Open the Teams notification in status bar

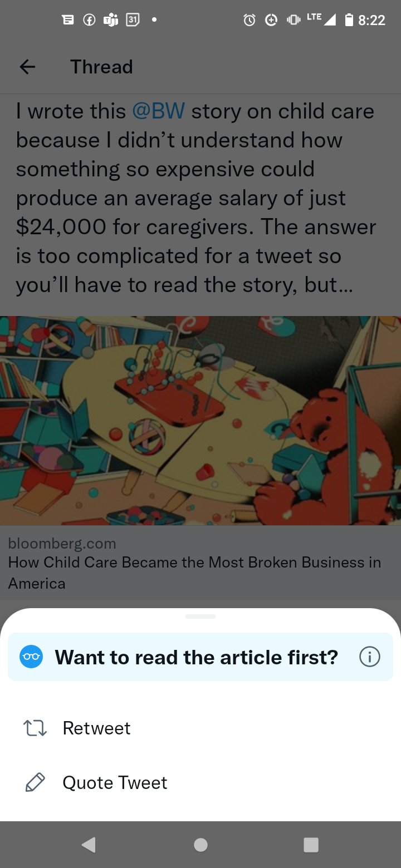click(110, 20)
